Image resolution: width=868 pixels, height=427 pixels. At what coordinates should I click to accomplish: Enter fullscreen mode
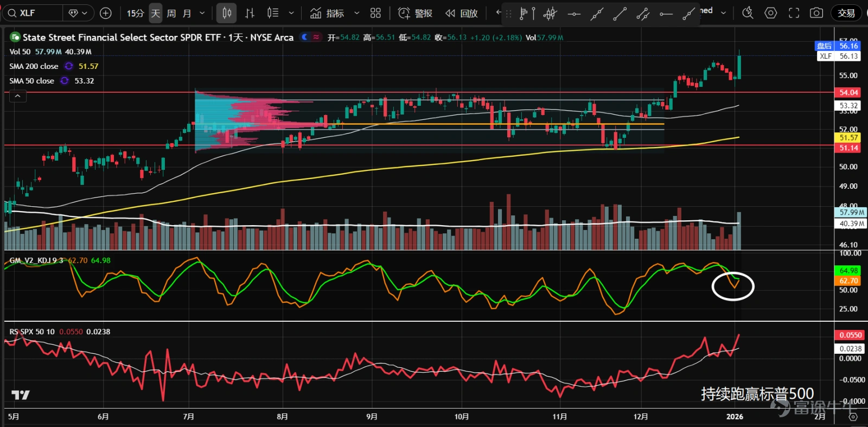click(x=794, y=13)
